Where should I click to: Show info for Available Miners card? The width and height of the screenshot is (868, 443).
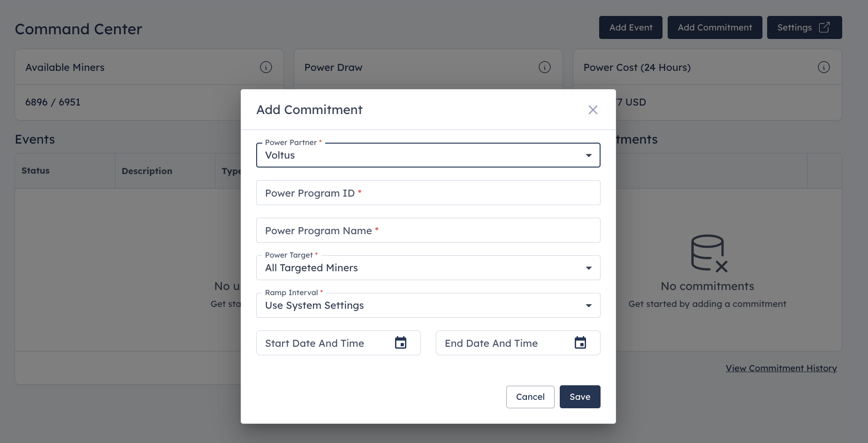pos(266,67)
